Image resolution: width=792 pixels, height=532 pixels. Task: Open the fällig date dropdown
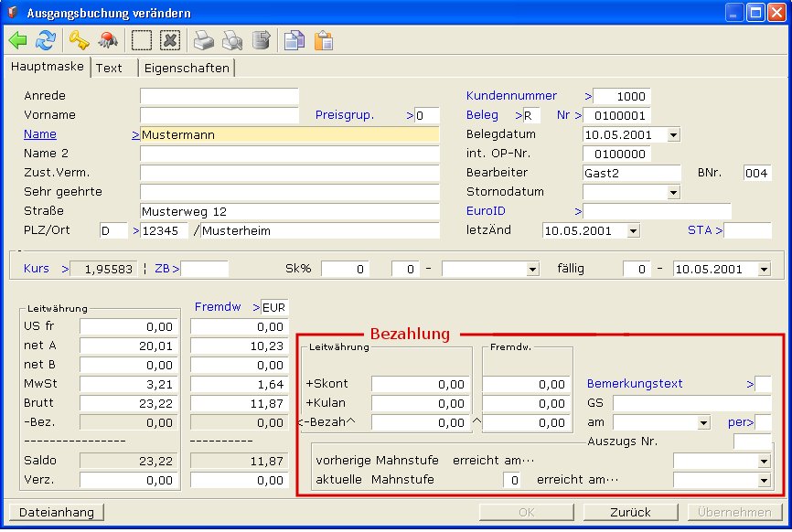[x=764, y=270]
